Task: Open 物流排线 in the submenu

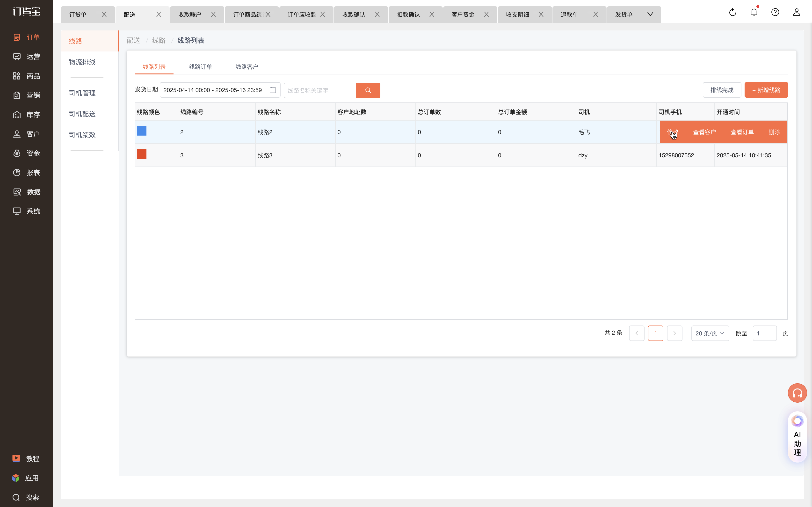Action: [x=82, y=62]
